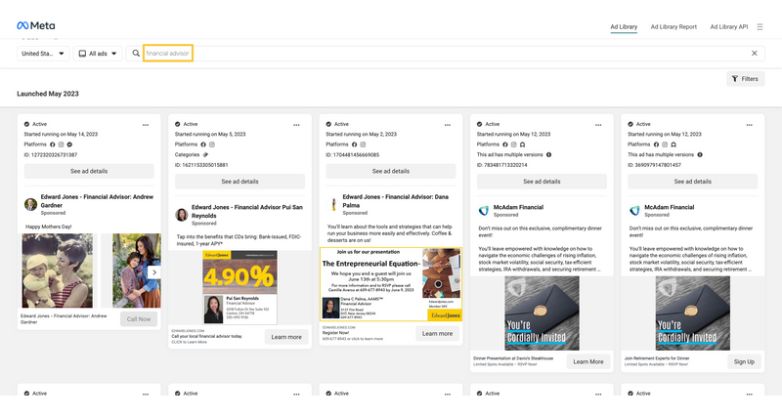This screenshot has width=782, height=410.
Task: Click the search magnifier icon
Action: pos(136,53)
